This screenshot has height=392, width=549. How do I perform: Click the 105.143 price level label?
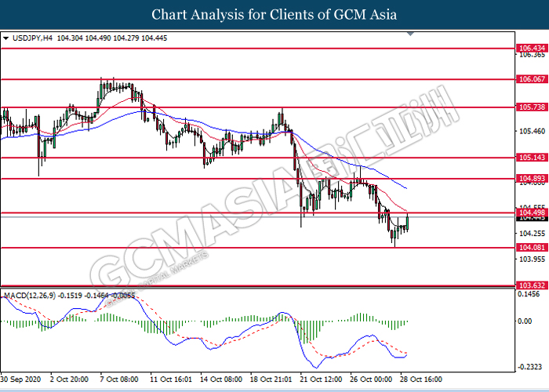(532, 158)
